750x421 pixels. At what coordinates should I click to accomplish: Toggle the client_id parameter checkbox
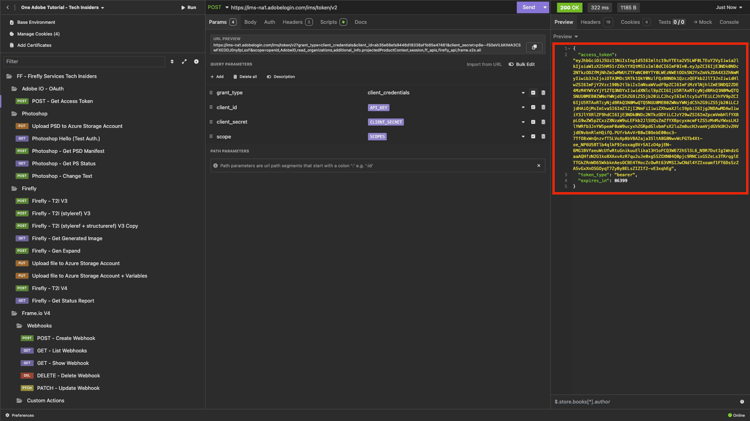[533, 108]
